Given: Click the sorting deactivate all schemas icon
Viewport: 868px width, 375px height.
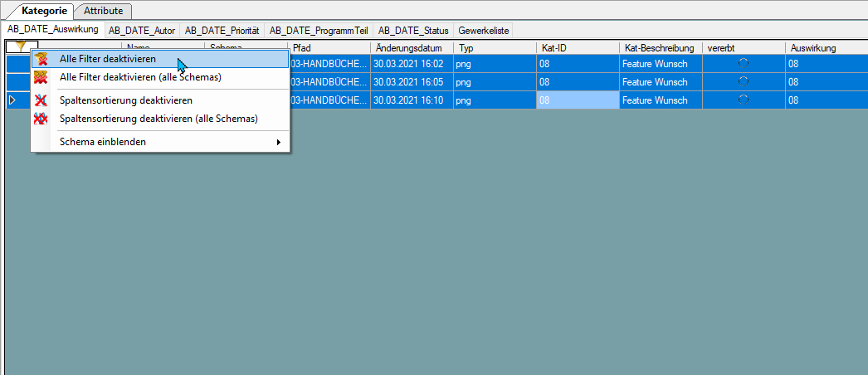Looking at the screenshot, I should tap(41, 119).
